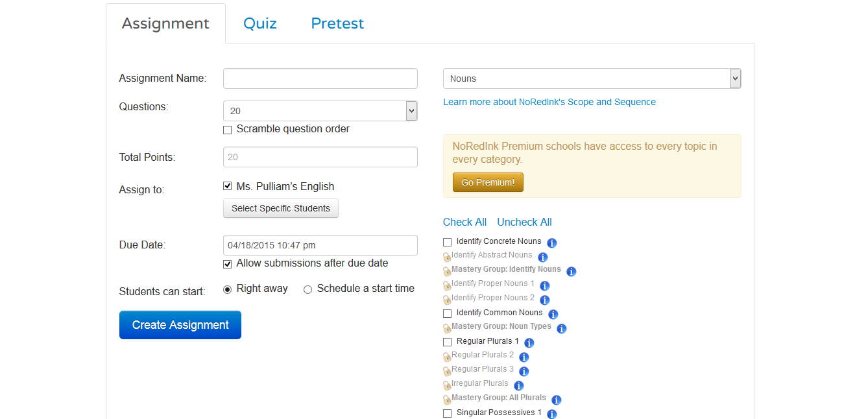Click the info icon for Irregular Plurals

[518, 385]
